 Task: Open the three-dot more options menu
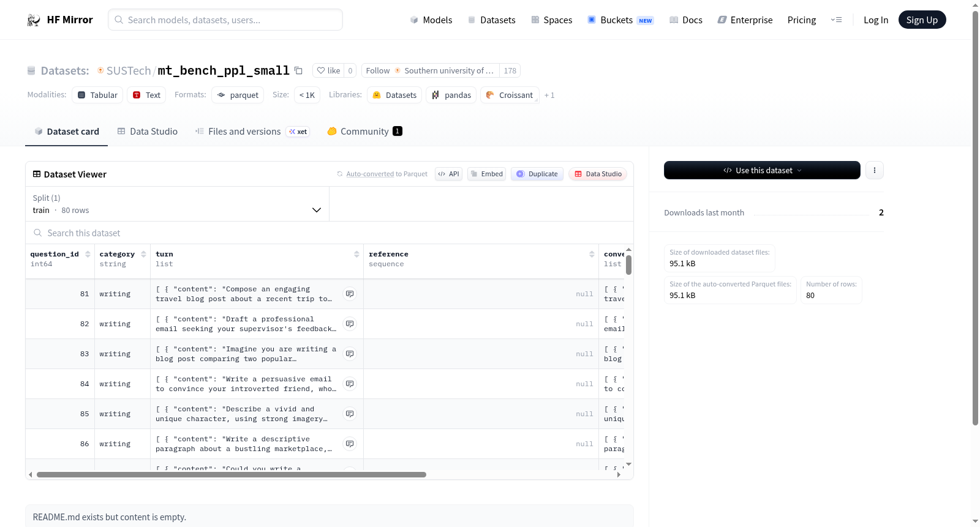(x=875, y=170)
